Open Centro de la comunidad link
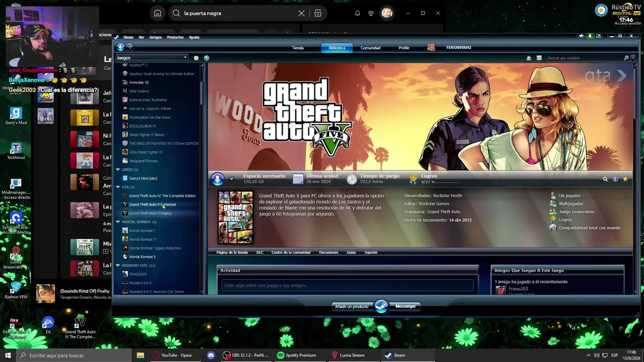This screenshot has width=644, height=362. click(291, 252)
